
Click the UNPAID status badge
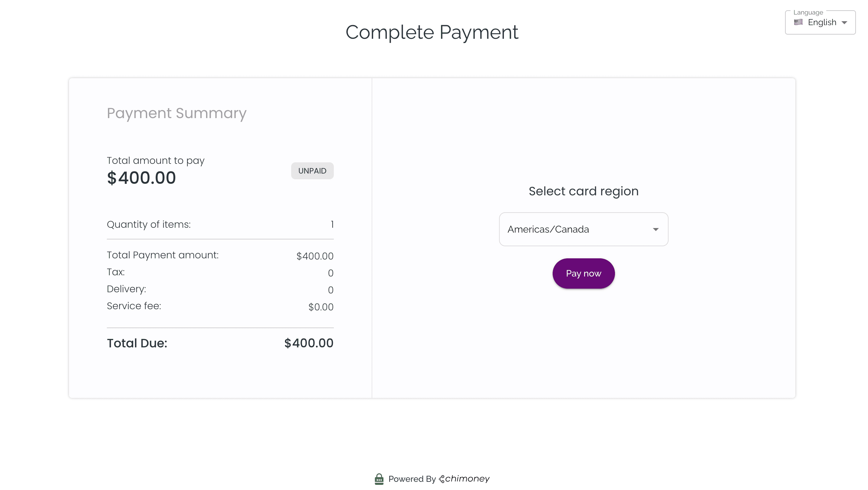(312, 171)
